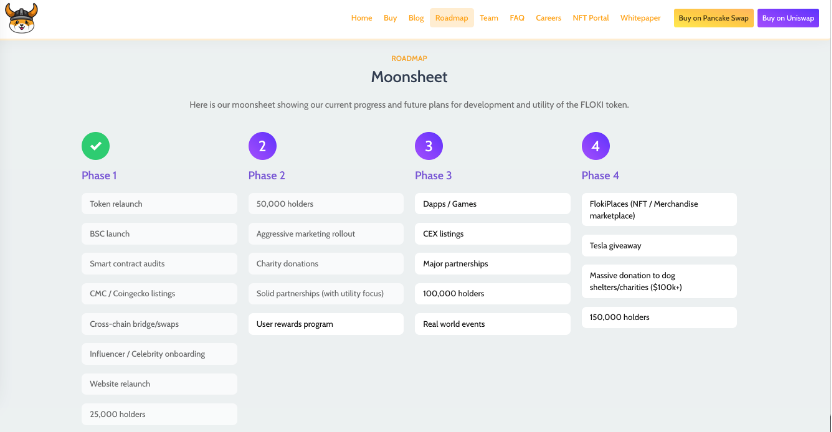832x432 pixels.
Task: Select the Roadmap nav item
Action: pos(452,18)
